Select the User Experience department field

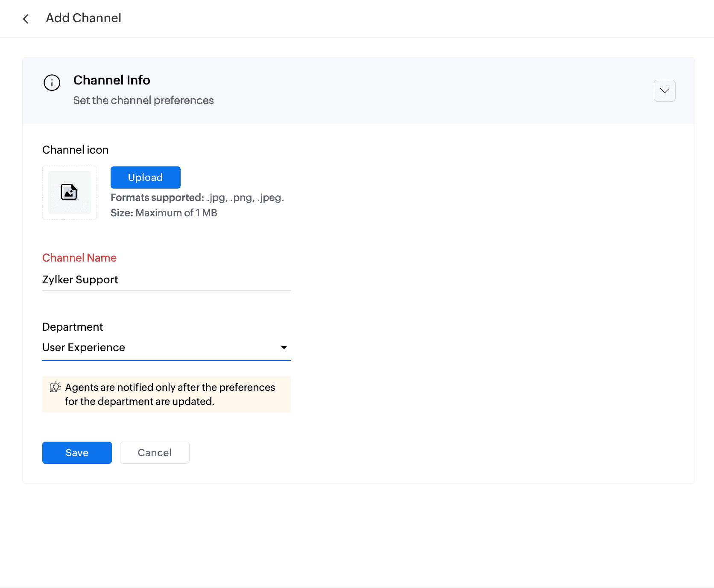pyautogui.click(x=158, y=347)
